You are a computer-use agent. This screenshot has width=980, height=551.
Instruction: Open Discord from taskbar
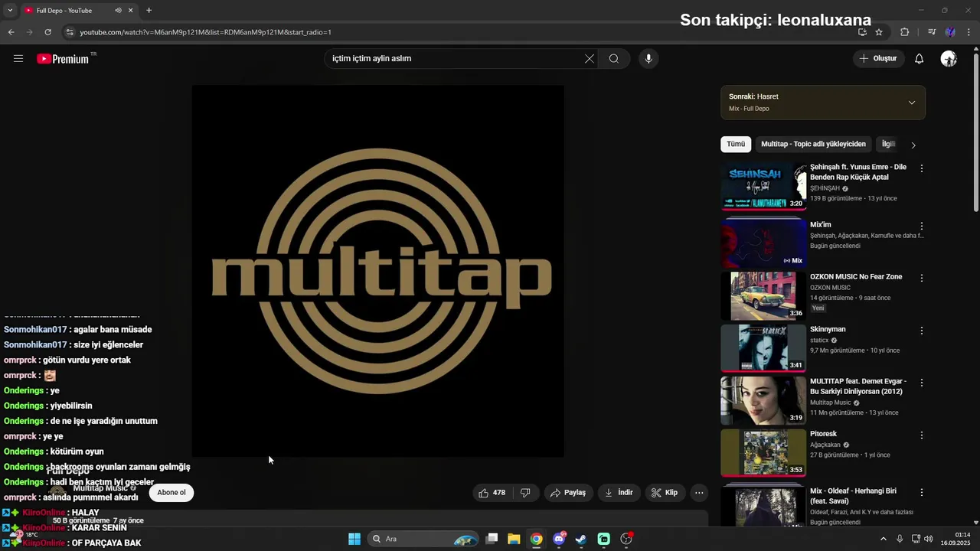coord(559,539)
